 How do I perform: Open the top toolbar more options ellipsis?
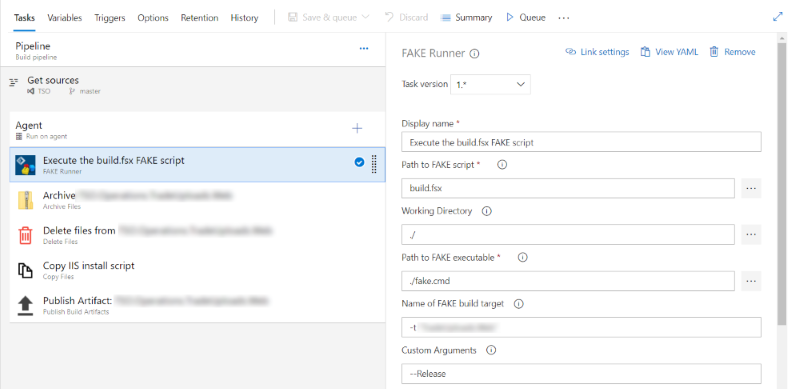click(563, 18)
